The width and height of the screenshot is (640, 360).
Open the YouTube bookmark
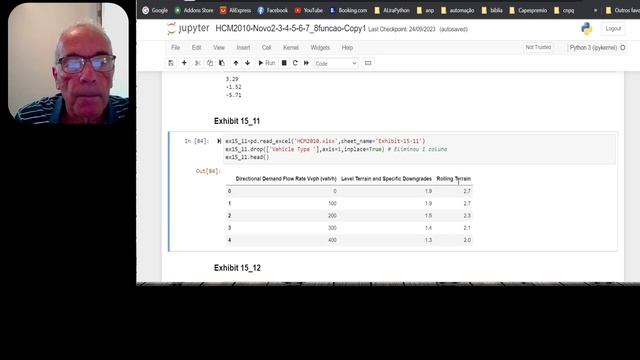(308, 11)
